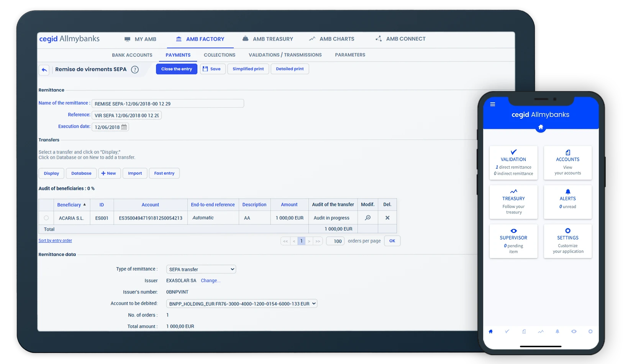623x364 pixels.
Task: Click the Sort by entry order link
Action: click(55, 241)
